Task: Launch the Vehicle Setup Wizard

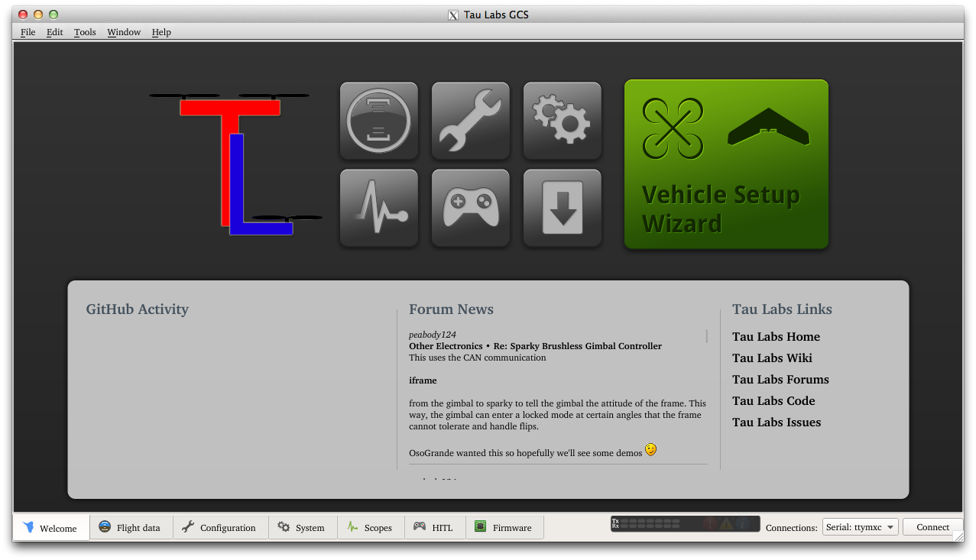Action: point(726,164)
